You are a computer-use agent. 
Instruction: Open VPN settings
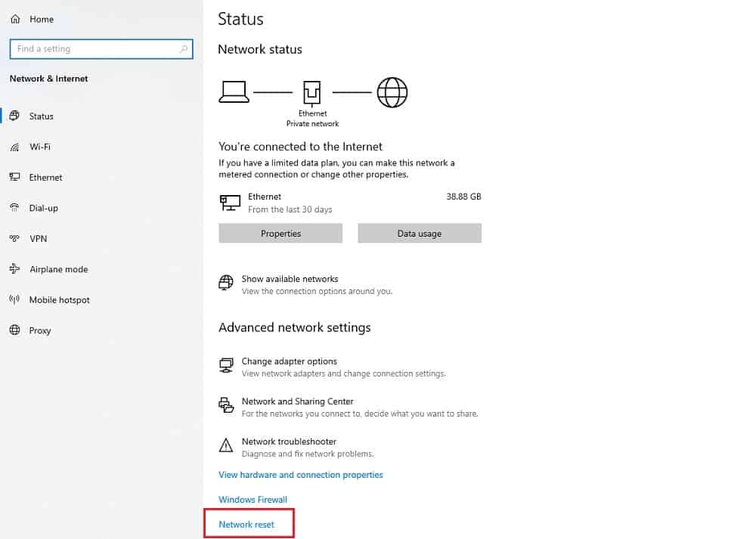[38, 239]
